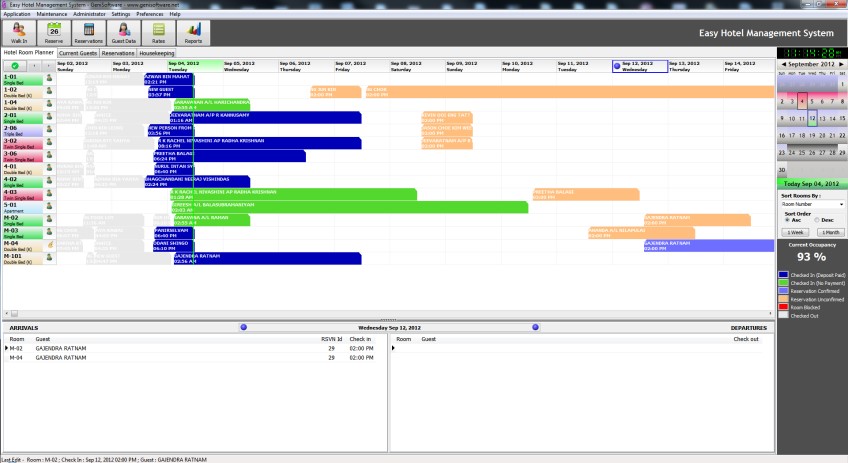The image size is (848, 463).
Task: Click planner horizontal scrollbar left arrow
Action: [x=6, y=313]
